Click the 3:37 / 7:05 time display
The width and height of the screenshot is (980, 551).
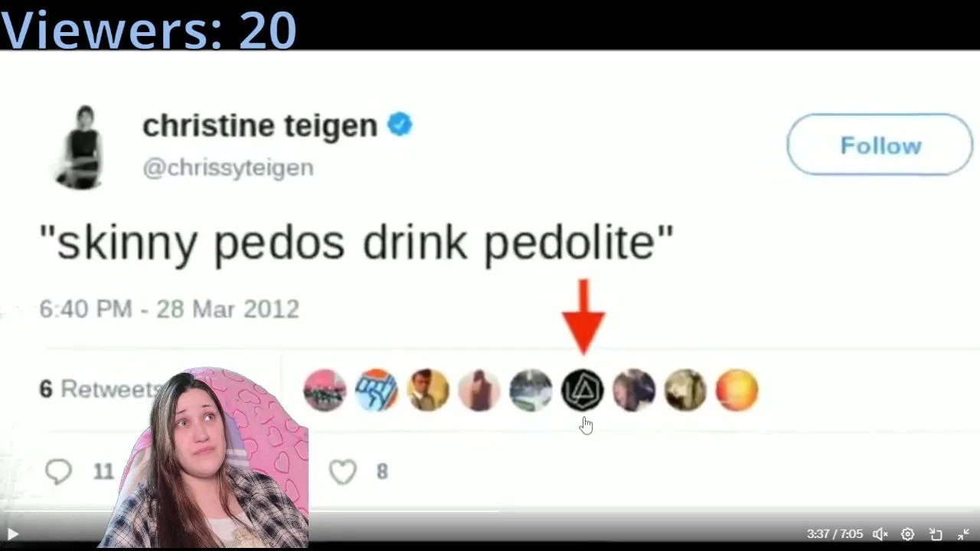tap(835, 534)
